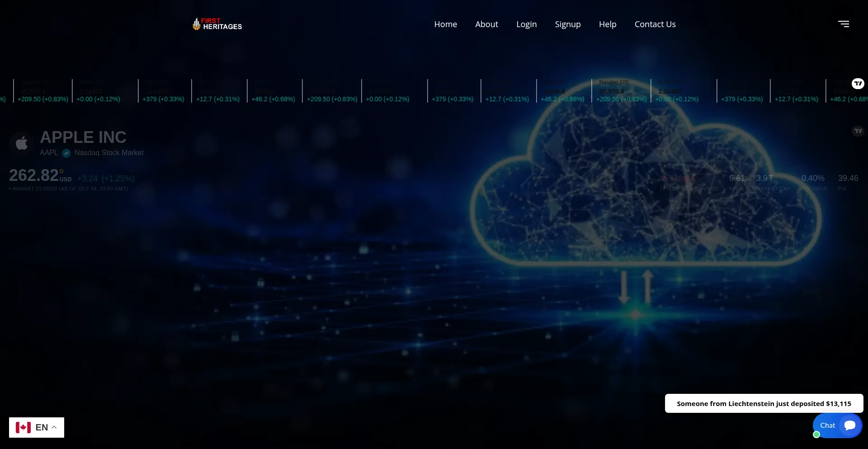Viewport: 868px width, 449px height.
Task: Click the language selector chevron arrow
Action: click(54, 427)
